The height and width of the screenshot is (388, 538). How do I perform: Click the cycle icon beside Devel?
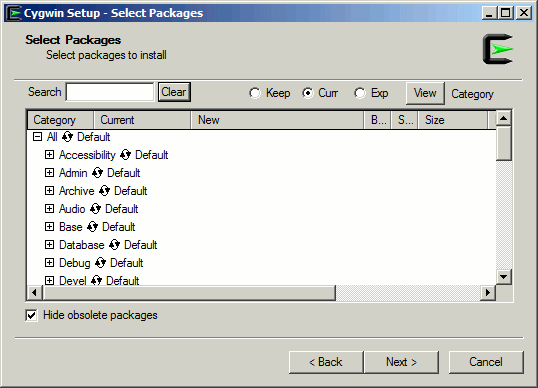tap(96, 281)
